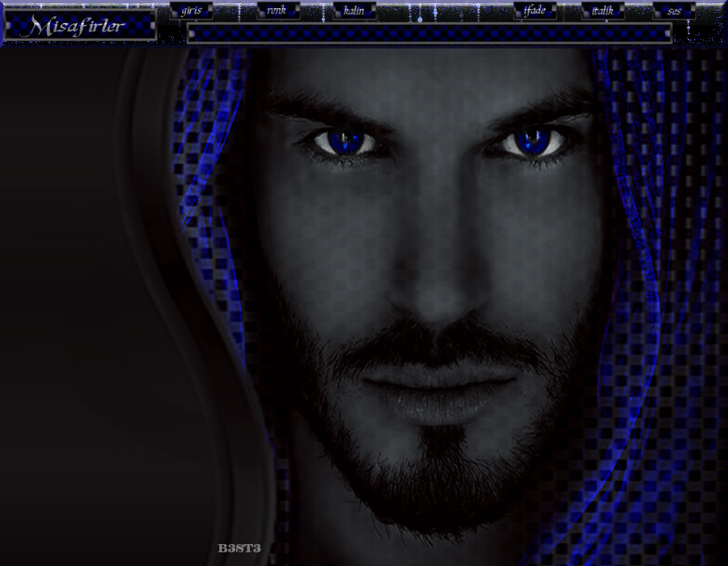Click the gray square left of Misafirler

[x=8, y=26]
